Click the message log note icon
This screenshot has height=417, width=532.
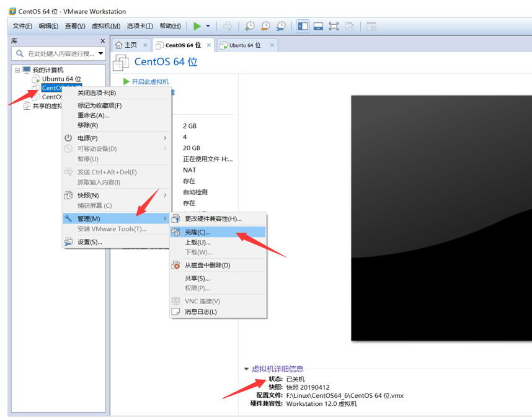[x=175, y=312]
